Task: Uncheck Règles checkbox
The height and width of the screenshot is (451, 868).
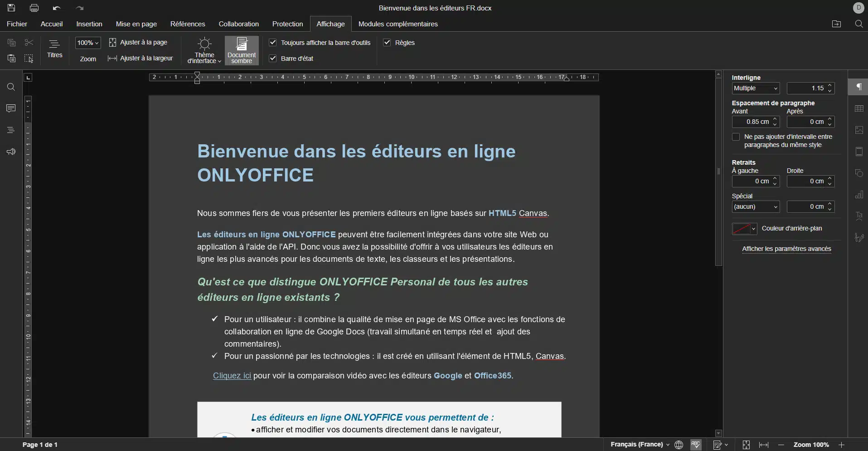Action: pyautogui.click(x=387, y=43)
